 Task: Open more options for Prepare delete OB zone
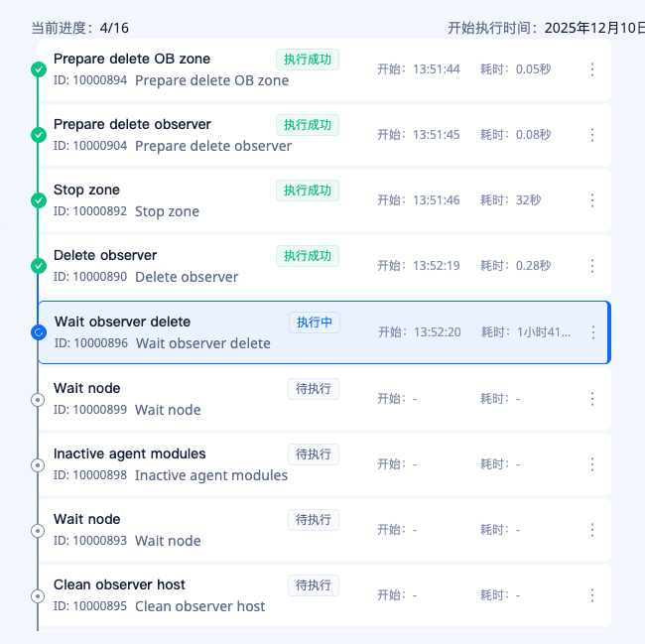click(592, 69)
